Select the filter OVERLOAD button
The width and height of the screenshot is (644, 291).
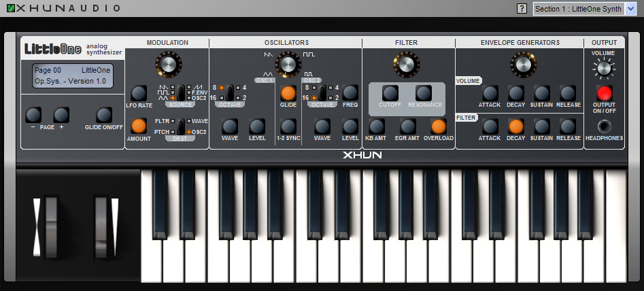pos(439,127)
